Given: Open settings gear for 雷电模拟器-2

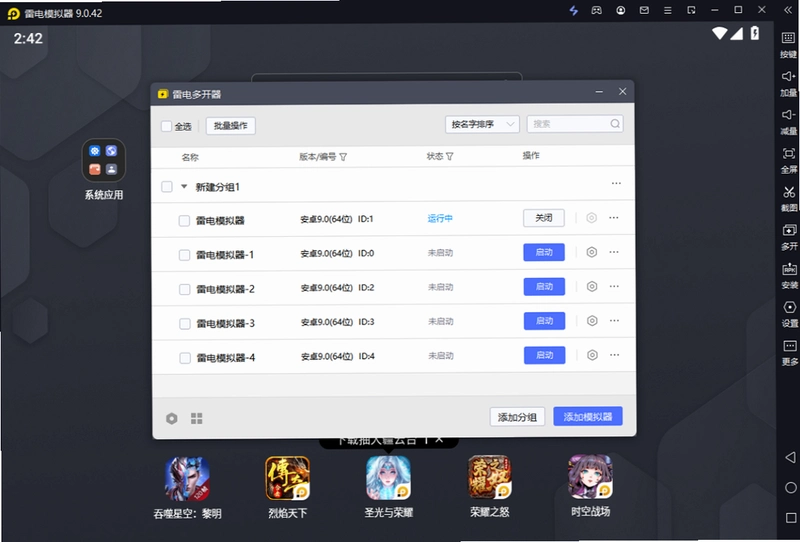Looking at the screenshot, I should [x=592, y=286].
